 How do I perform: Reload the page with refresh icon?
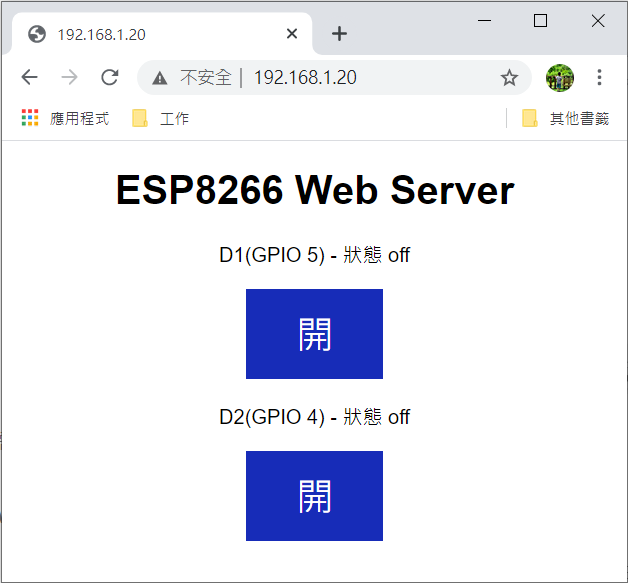pos(110,78)
